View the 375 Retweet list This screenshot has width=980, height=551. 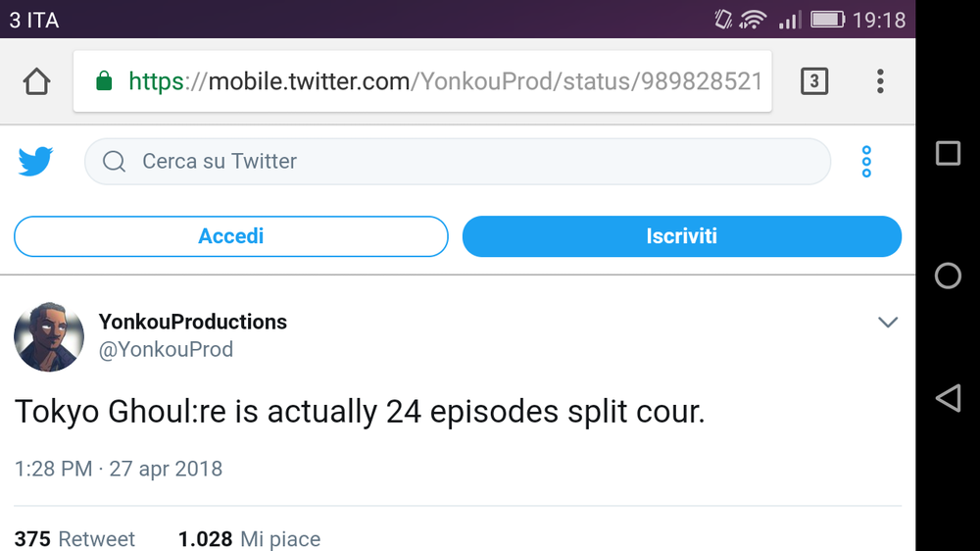74,538
